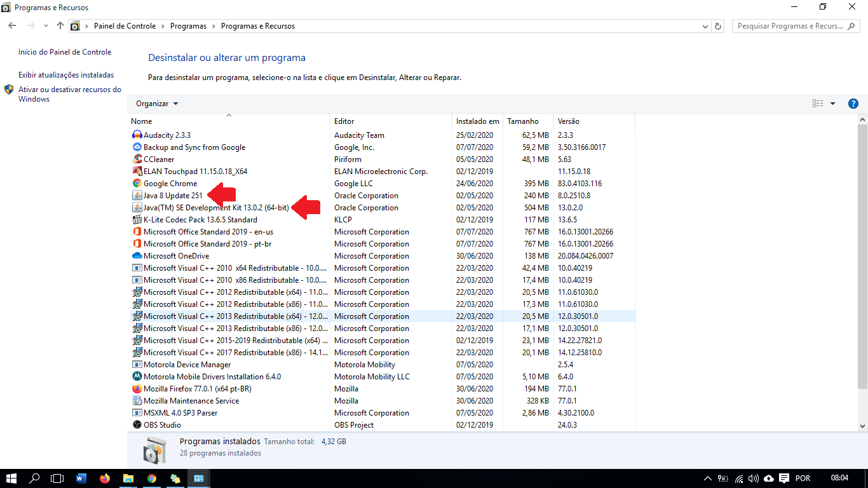The height and width of the screenshot is (488, 868).
Task: Click the Wi-Fi network tray icon
Action: tap(739, 478)
